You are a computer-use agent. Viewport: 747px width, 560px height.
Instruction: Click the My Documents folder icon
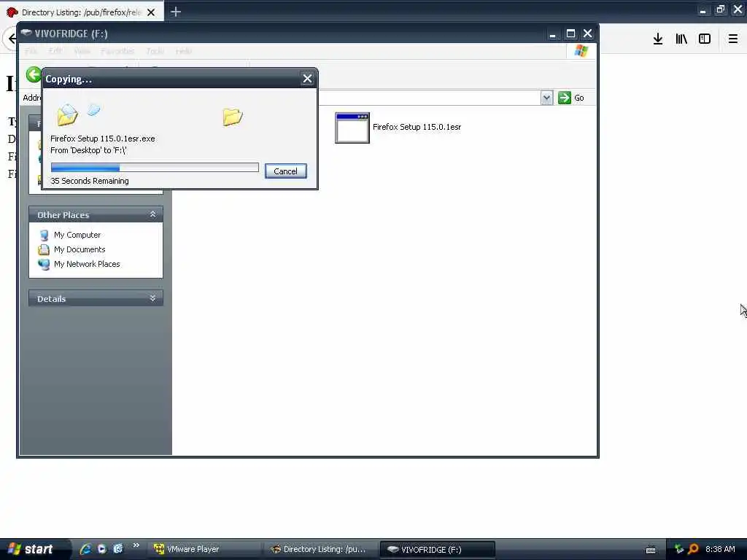[x=44, y=249]
